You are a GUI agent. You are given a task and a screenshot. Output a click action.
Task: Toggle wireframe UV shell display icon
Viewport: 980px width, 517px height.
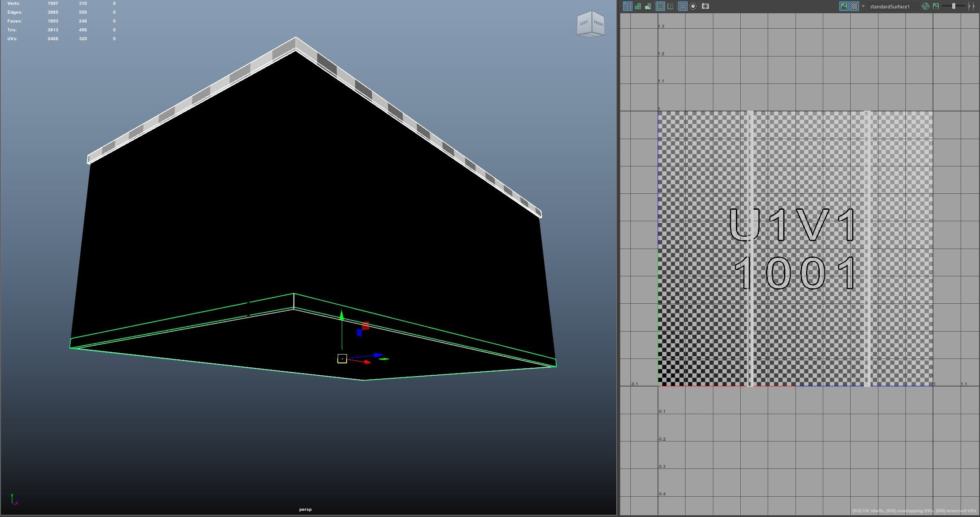click(628, 6)
